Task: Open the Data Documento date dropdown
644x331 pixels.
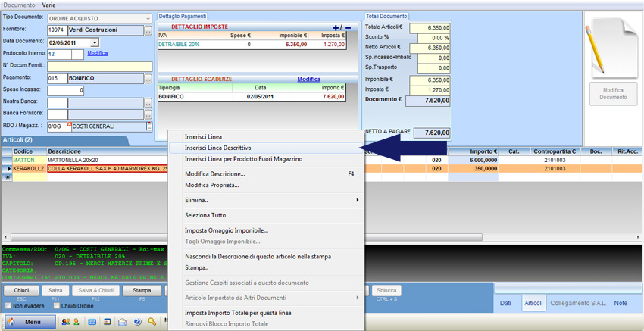Action: pos(94,42)
